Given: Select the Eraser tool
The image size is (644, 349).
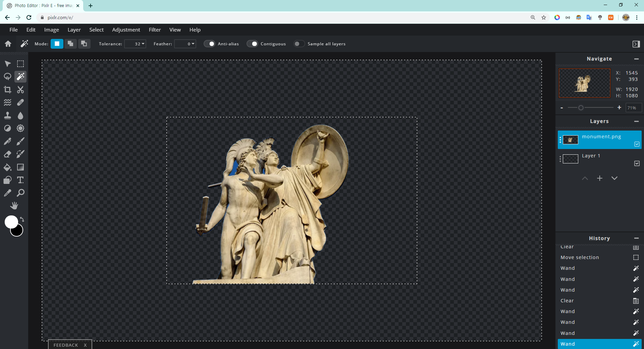Looking at the screenshot, I should tap(7, 154).
